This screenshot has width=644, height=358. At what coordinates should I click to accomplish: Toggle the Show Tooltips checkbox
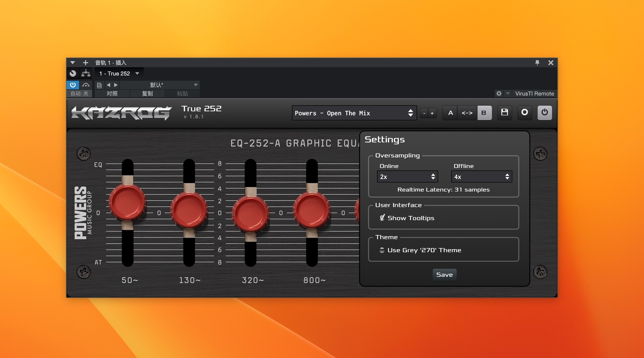tap(382, 218)
